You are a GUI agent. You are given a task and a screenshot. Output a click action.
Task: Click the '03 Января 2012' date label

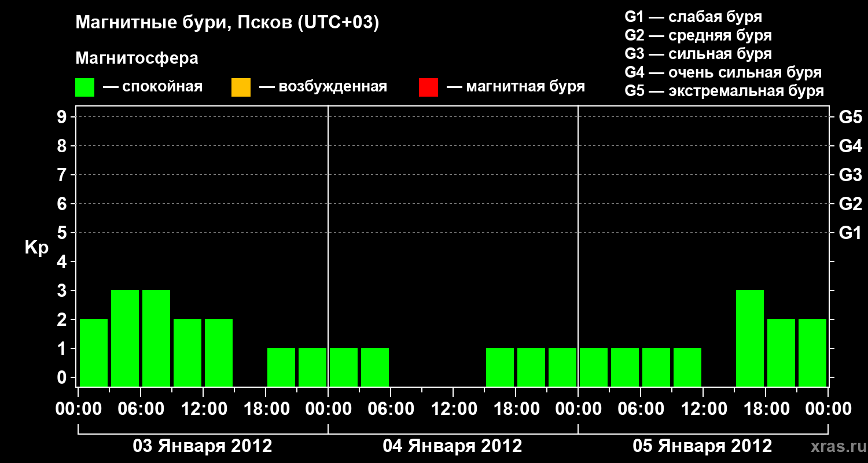[203, 446]
